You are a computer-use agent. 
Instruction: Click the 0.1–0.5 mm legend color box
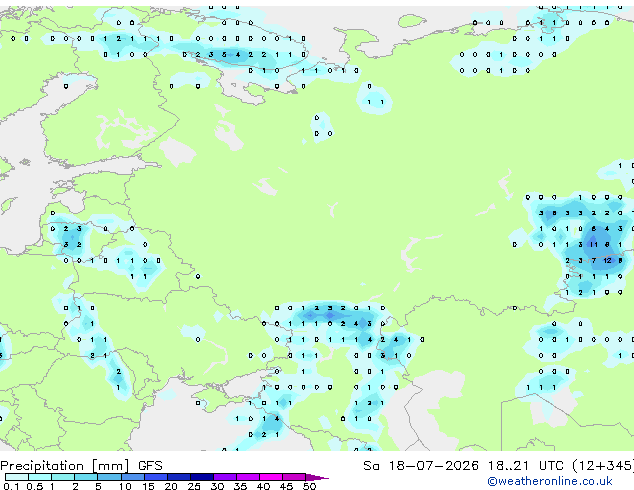coord(17,477)
